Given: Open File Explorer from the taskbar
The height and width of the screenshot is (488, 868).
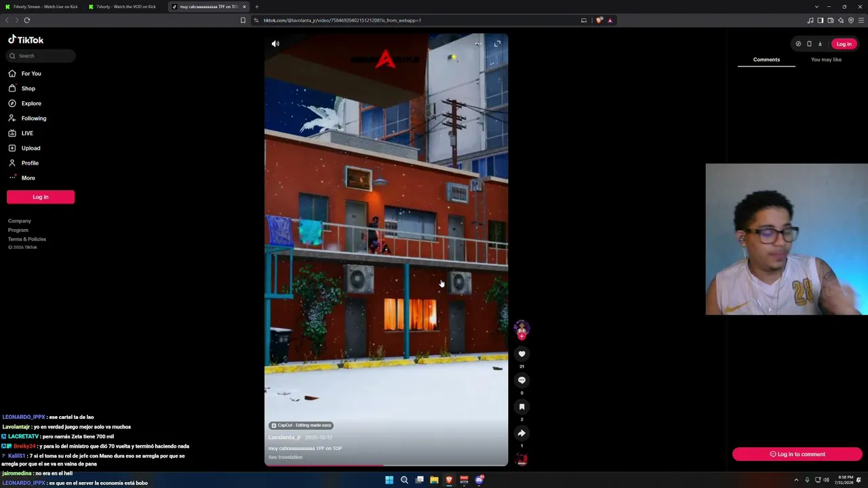Looking at the screenshot, I should click(434, 480).
